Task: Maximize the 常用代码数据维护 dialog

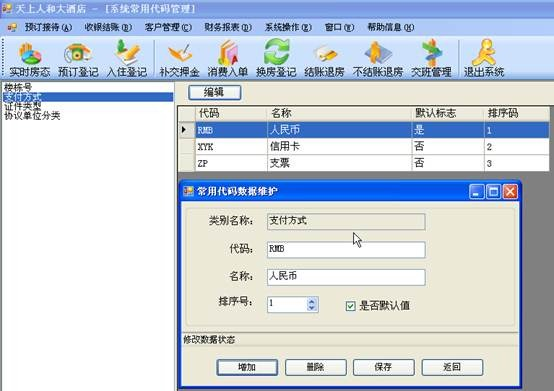Action: point(493,192)
